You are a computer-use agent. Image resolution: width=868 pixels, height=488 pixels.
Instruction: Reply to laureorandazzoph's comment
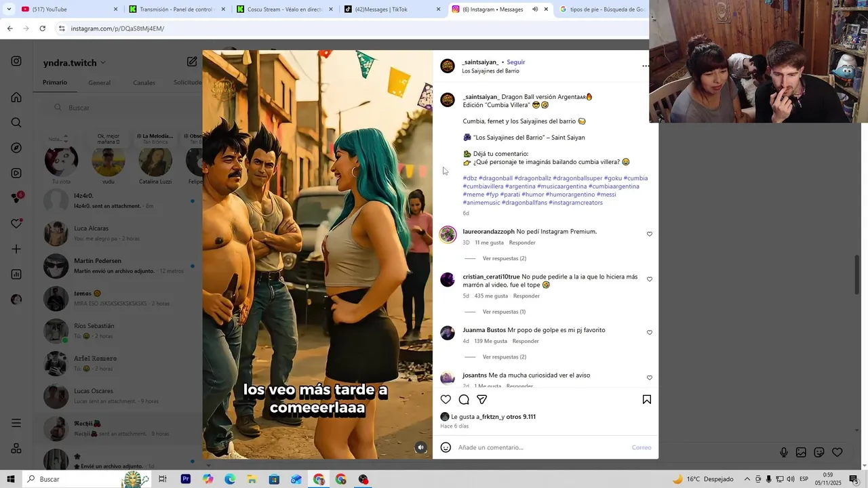[x=522, y=243]
